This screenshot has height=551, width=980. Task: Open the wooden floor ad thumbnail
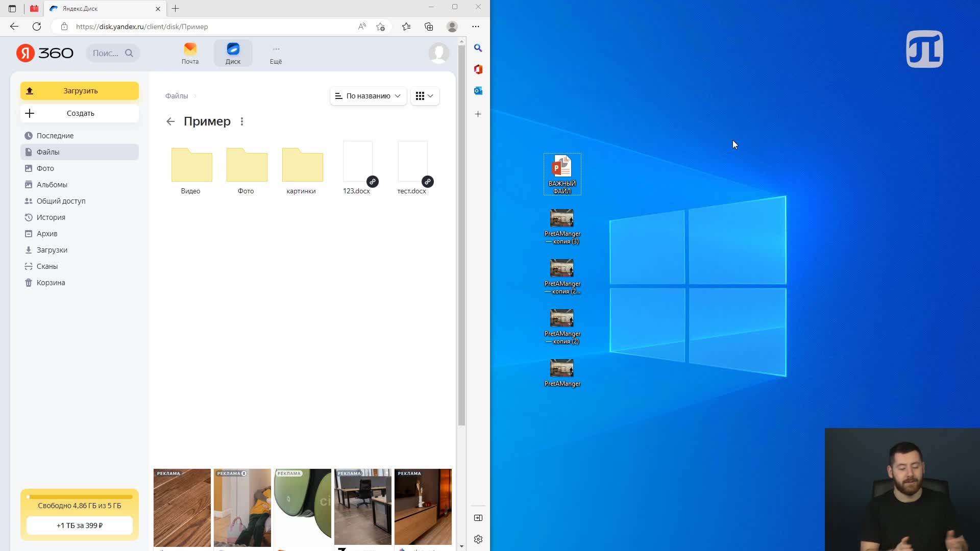point(182,508)
